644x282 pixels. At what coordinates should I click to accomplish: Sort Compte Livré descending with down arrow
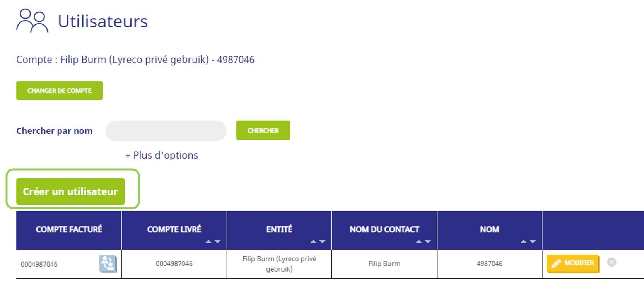217,241
